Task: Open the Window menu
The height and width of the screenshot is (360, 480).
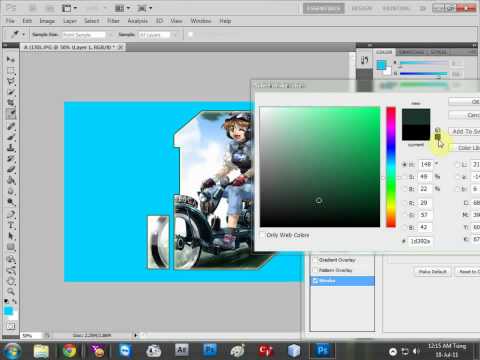Action: click(x=201, y=21)
